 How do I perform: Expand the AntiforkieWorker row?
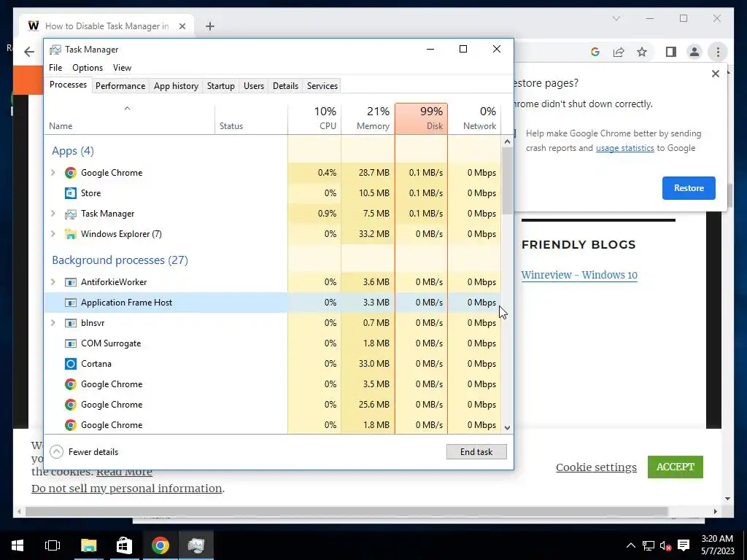[x=53, y=282]
